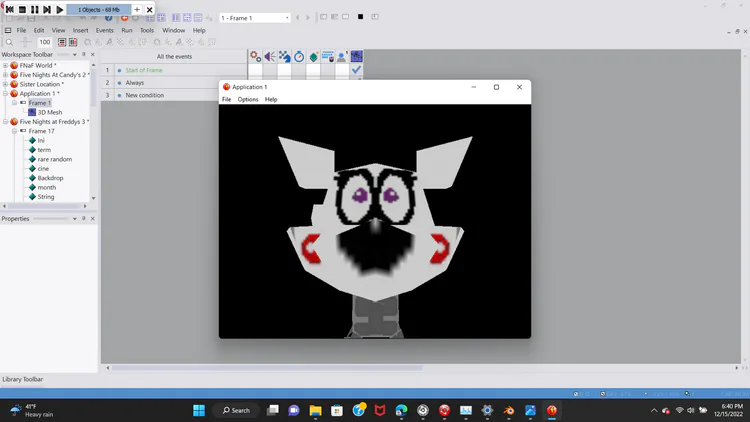
Task: Select the Player 1 object icon
Action: pos(342,56)
